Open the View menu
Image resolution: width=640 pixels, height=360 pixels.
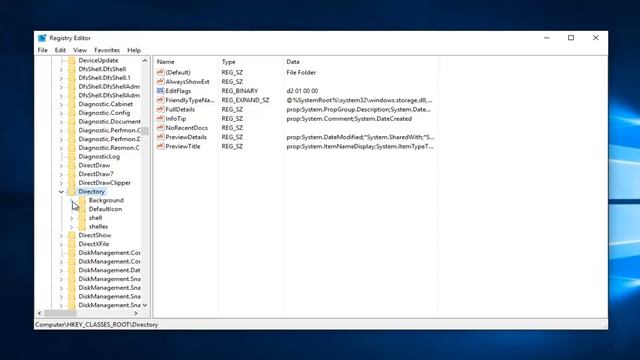80,50
